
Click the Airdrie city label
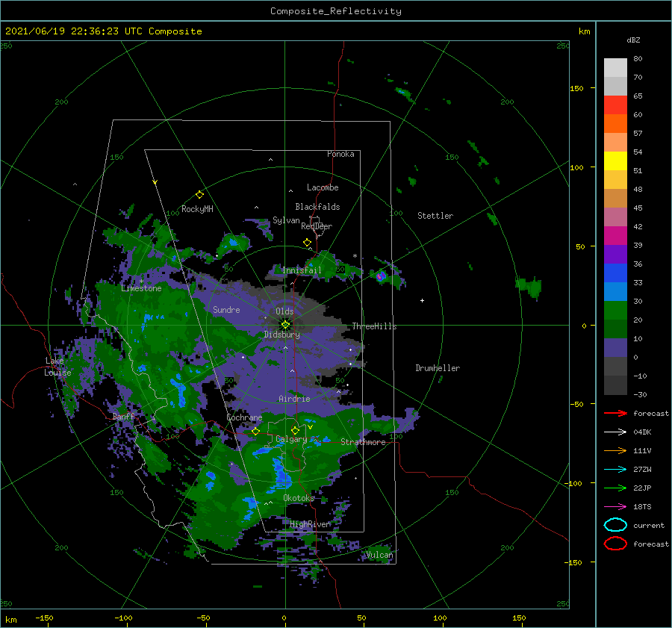tap(294, 399)
